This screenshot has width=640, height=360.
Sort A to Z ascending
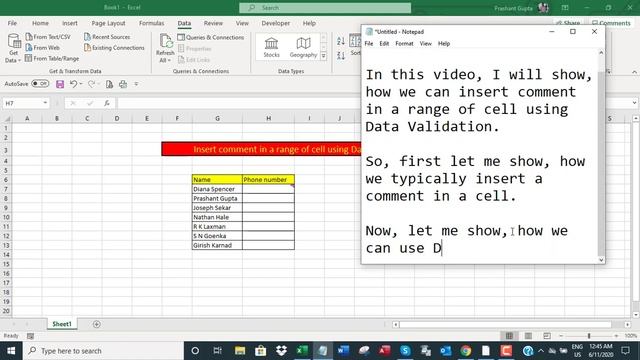[341, 41]
